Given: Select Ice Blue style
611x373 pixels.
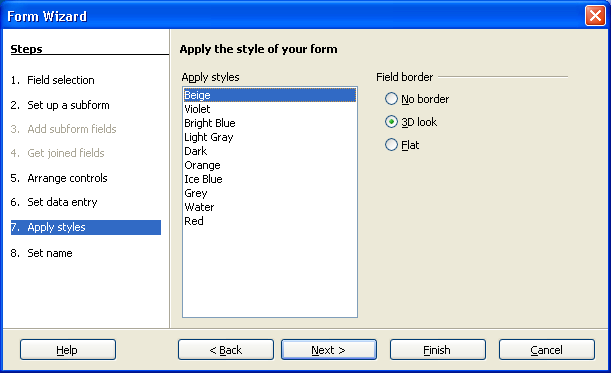Looking at the screenshot, I should coord(270,179).
